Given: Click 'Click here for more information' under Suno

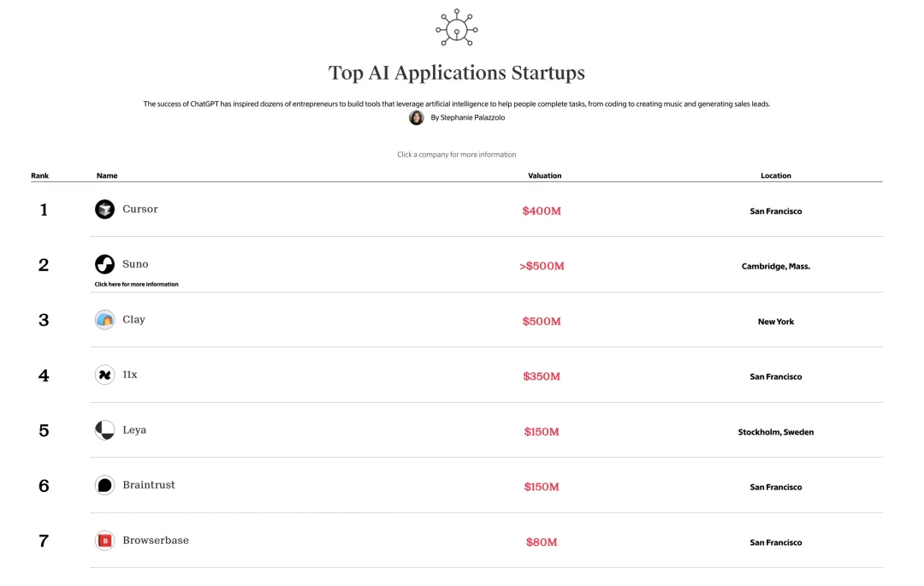Looking at the screenshot, I should point(137,284).
